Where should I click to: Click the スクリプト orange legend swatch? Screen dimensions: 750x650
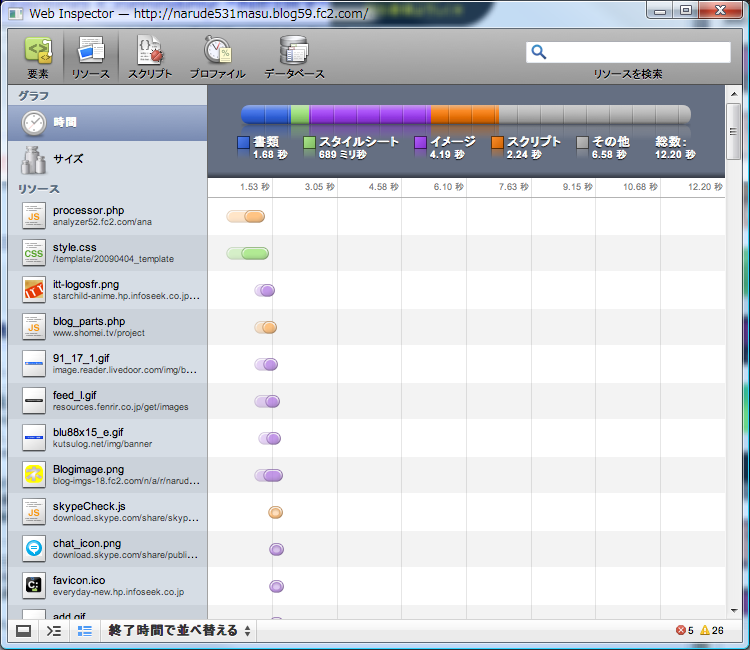(x=497, y=142)
